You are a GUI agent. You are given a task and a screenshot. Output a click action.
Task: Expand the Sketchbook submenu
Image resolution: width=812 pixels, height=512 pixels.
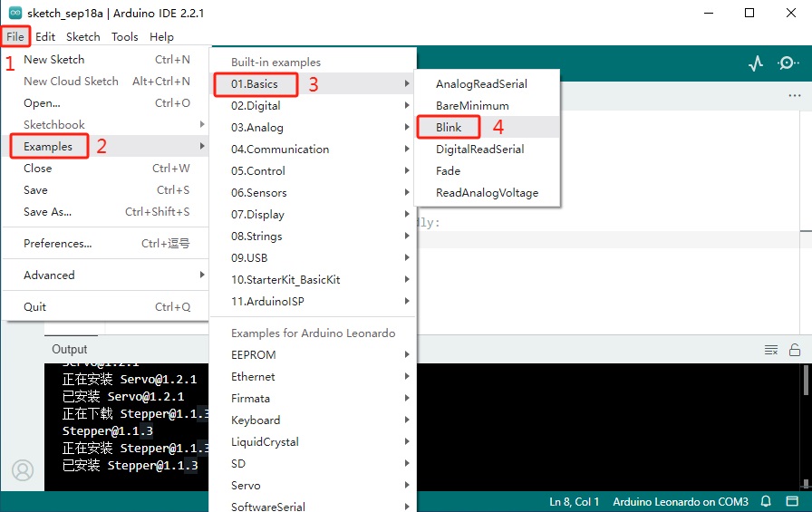[106, 125]
